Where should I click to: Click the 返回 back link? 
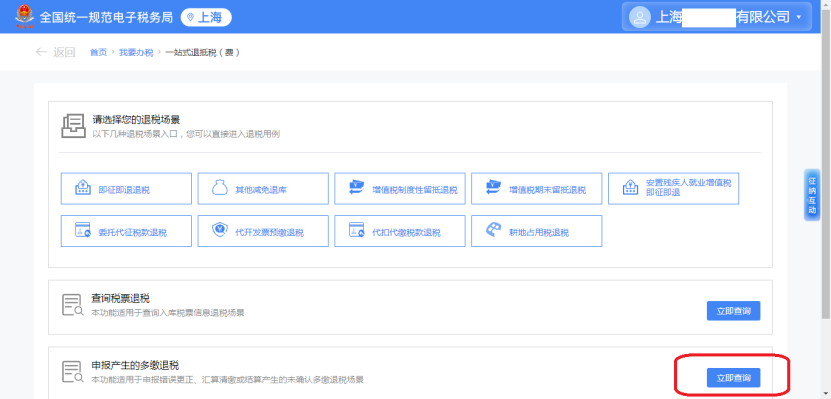coord(64,52)
